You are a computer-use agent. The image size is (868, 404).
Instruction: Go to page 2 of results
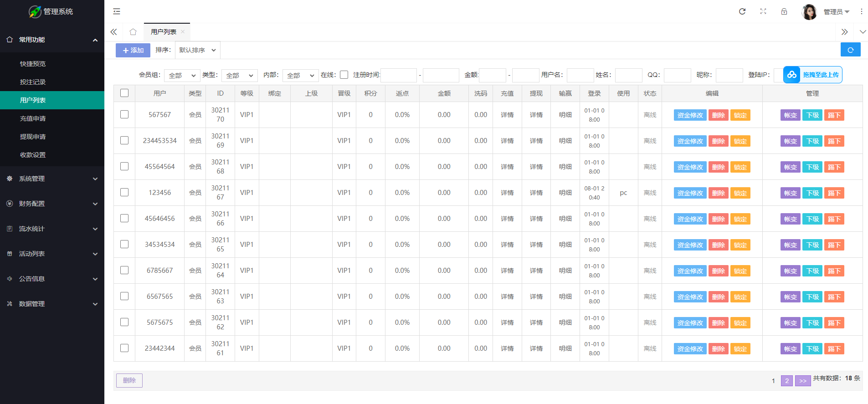[786, 381]
